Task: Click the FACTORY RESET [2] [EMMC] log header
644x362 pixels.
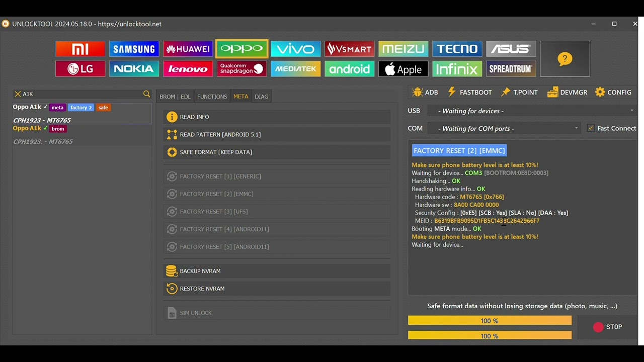Action: tap(459, 151)
